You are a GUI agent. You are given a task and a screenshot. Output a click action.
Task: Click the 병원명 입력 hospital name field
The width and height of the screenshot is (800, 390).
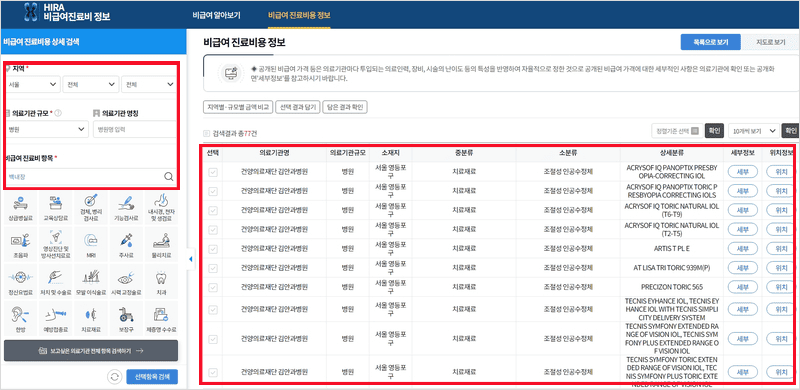click(x=135, y=130)
